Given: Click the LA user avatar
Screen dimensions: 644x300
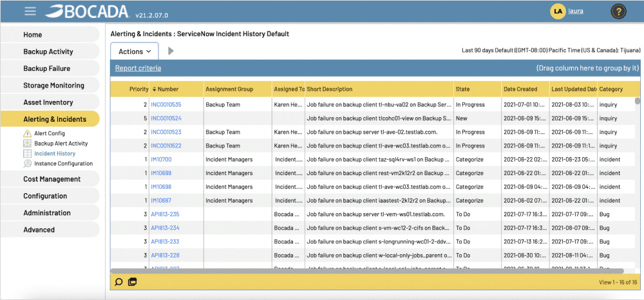Looking at the screenshot, I should coord(558,12).
